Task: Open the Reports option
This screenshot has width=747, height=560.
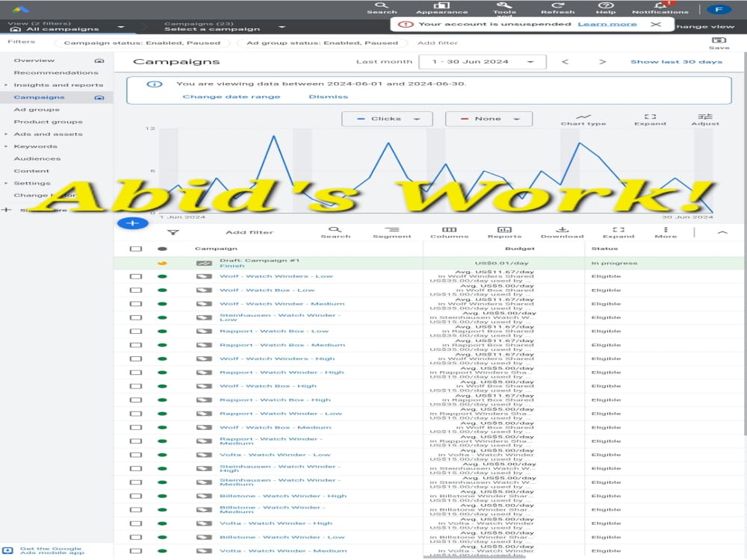Action: (504, 232)
